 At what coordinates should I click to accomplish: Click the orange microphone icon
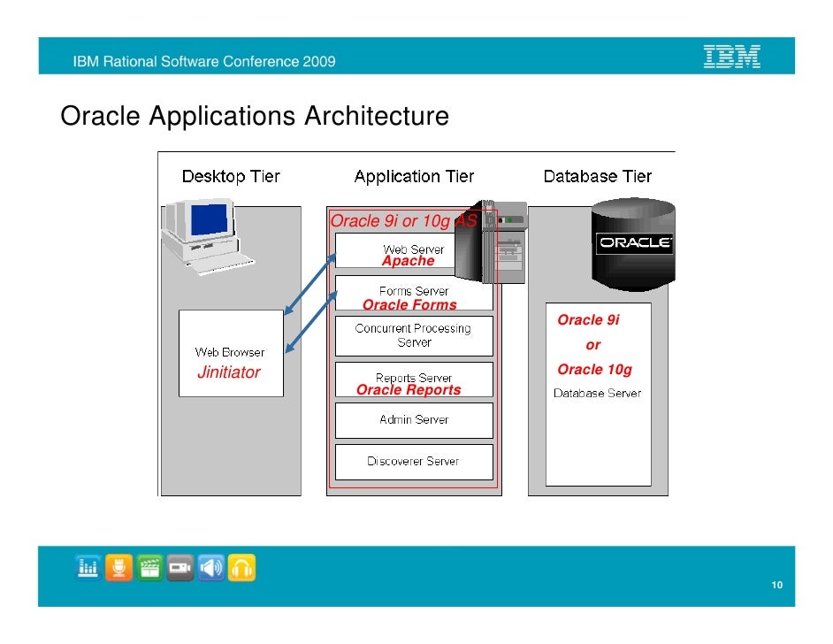tap(119, 568)
